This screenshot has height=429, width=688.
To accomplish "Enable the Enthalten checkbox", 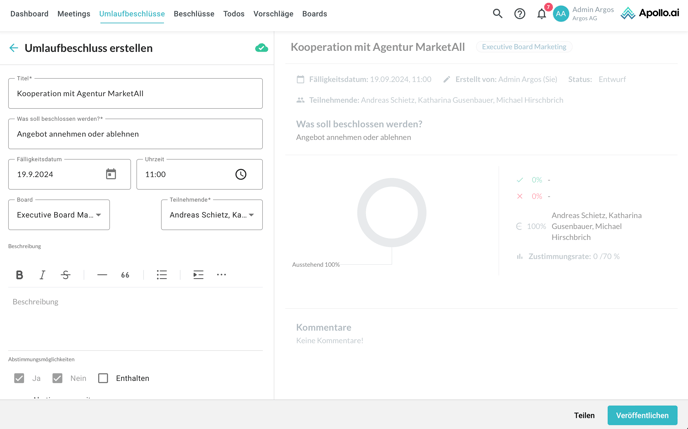I will [103, 378].
